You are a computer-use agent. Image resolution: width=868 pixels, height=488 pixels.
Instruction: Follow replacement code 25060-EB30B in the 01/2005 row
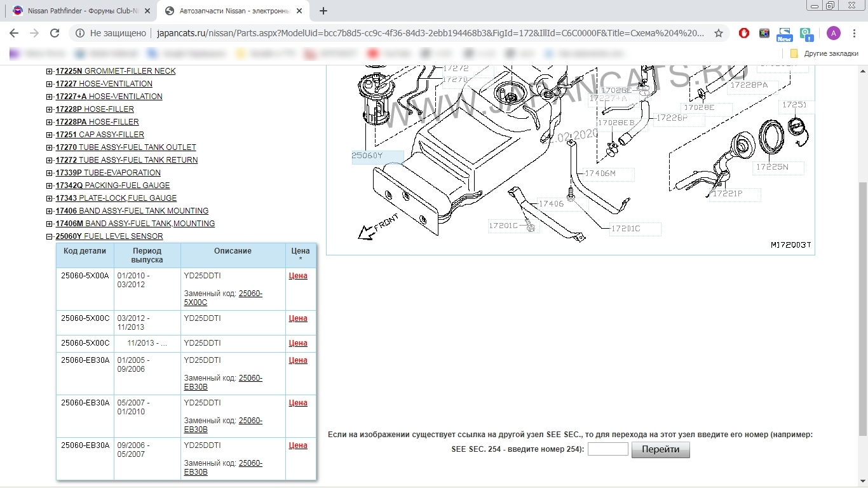point(223,383)
